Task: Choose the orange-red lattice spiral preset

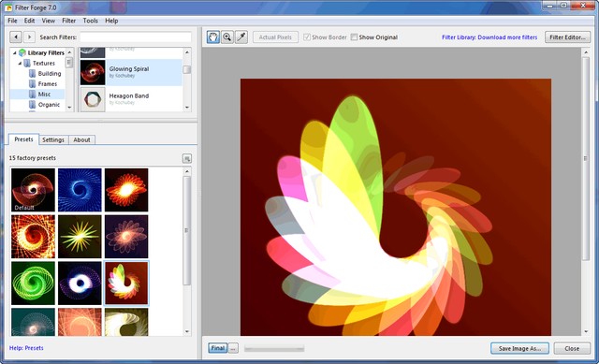Action: click(33, 237)
